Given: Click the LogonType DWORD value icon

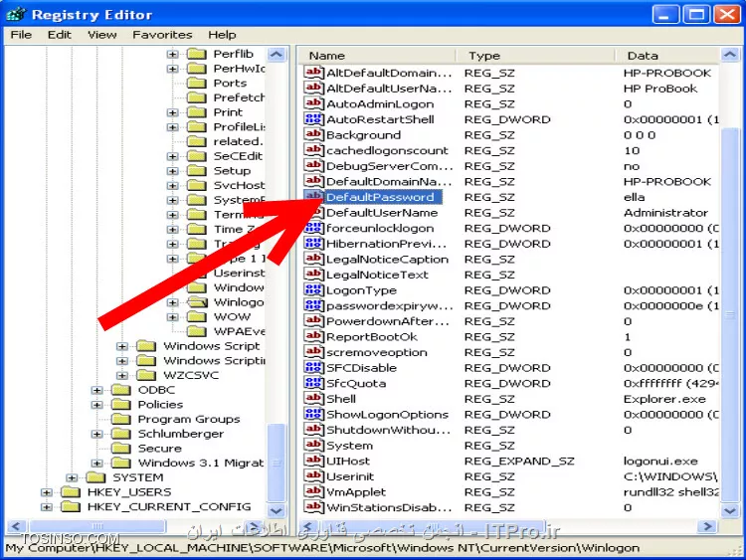Looking at the screenshot, I should coord(313,289).
